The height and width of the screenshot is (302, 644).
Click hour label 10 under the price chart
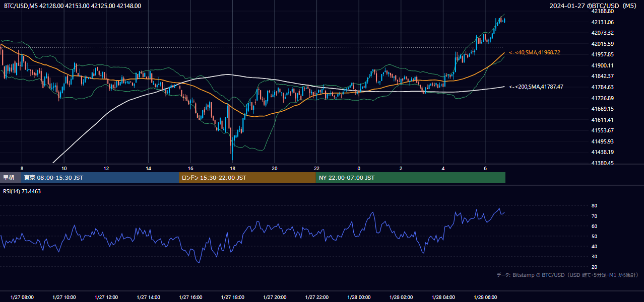(64, 168)
